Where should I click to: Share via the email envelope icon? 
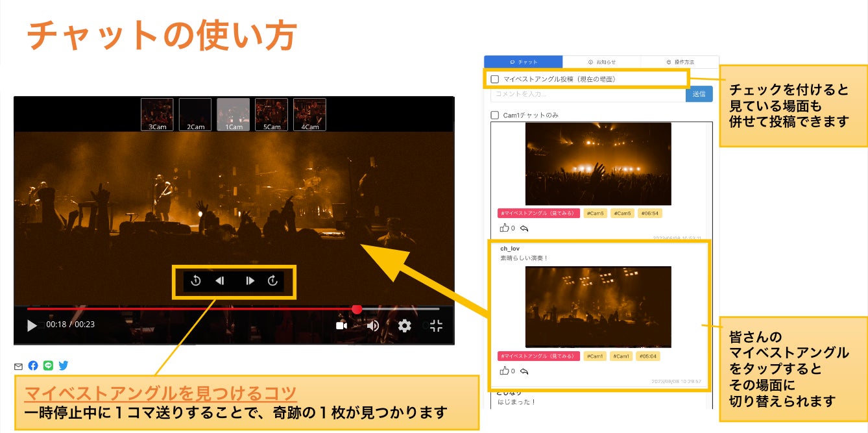click(x=19, y=366)
